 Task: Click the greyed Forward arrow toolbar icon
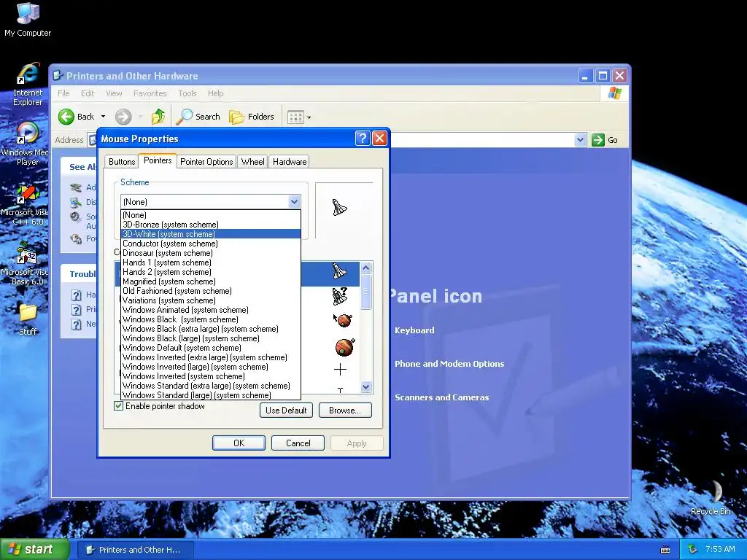(x=123, y=117)
